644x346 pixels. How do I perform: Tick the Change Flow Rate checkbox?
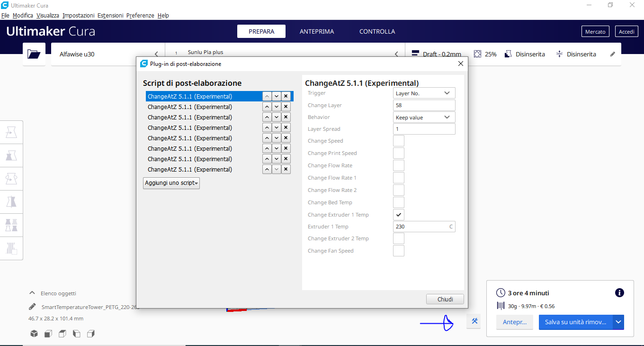tap(399, 165)
